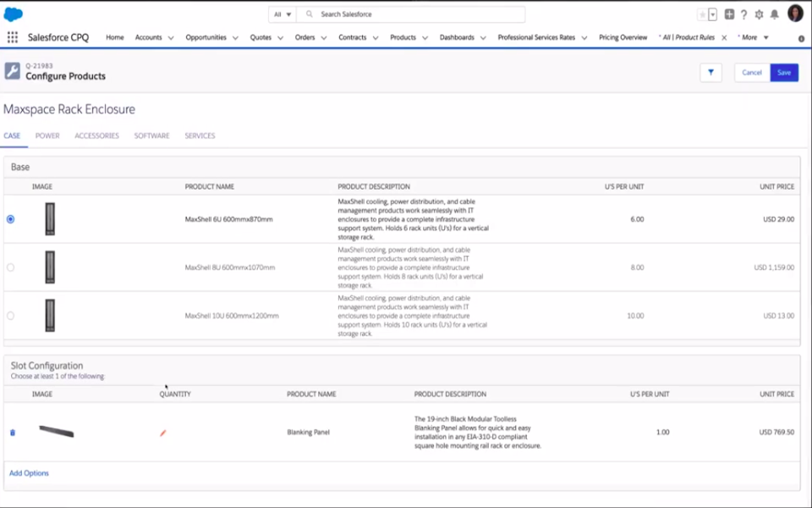Expand the Accounts nav dropdown chevron
This screenshot has height=508, width=812.
coord(171,38)
